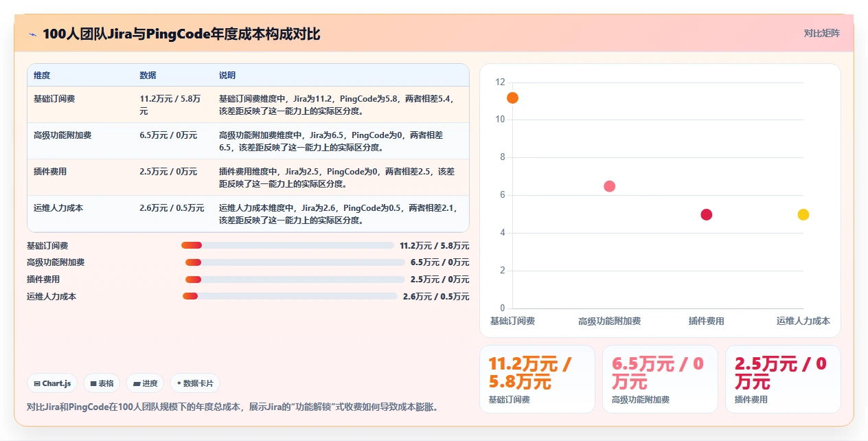The image size is (868, 441).
Task: Click the 插件费用 progress bar
Action: click(x=295, y=280)
